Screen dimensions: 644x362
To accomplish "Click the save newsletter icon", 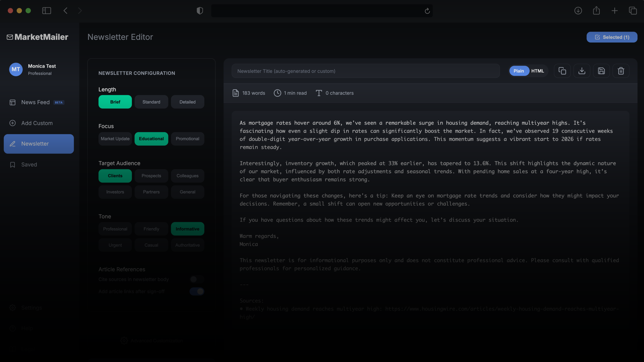I will click(x=602, y=71).
